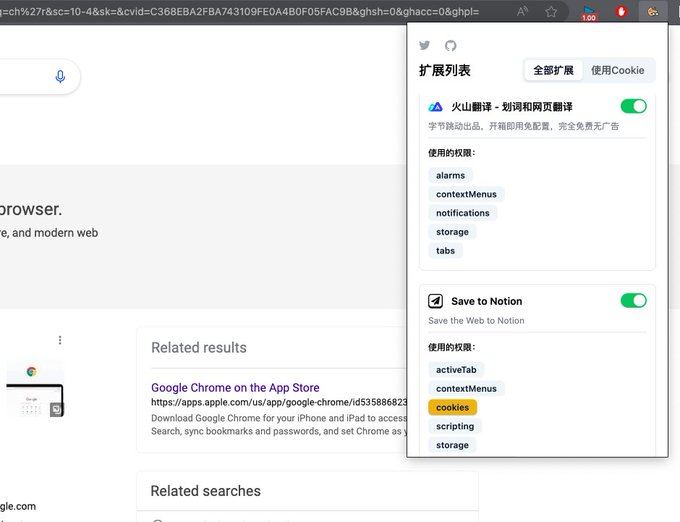Click the microphone voice search icon

pos(60,76)
